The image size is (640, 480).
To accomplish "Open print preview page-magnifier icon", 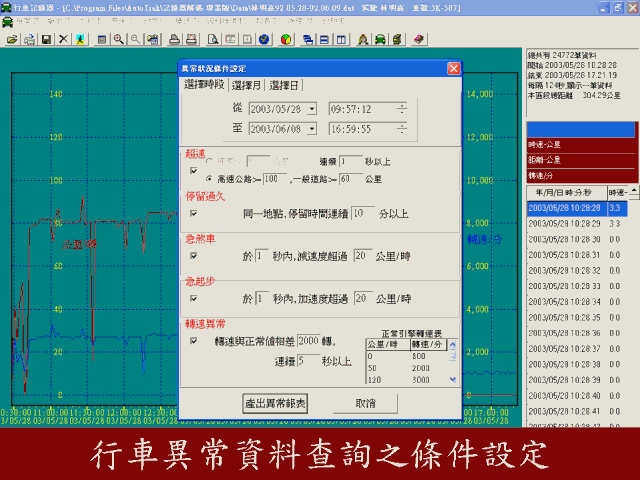I will click(x=213, y=40).
